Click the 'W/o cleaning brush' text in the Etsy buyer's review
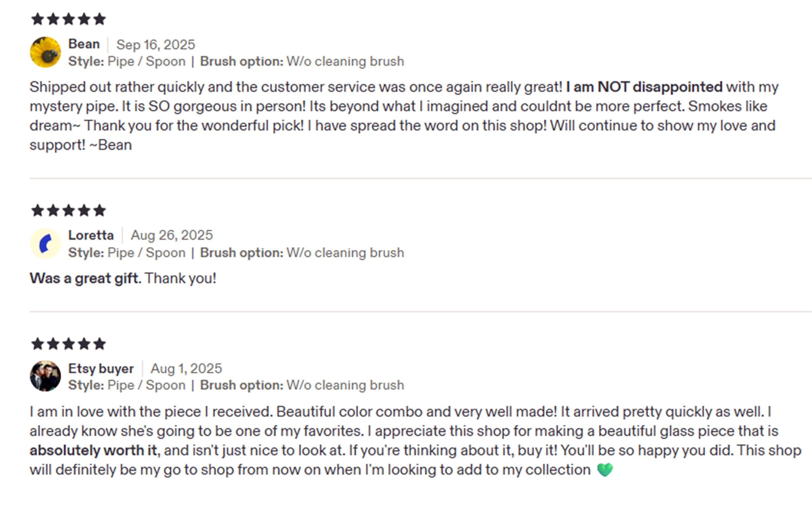Image resolution: width=812 pixels, height=520 pixels. [345, 385]
